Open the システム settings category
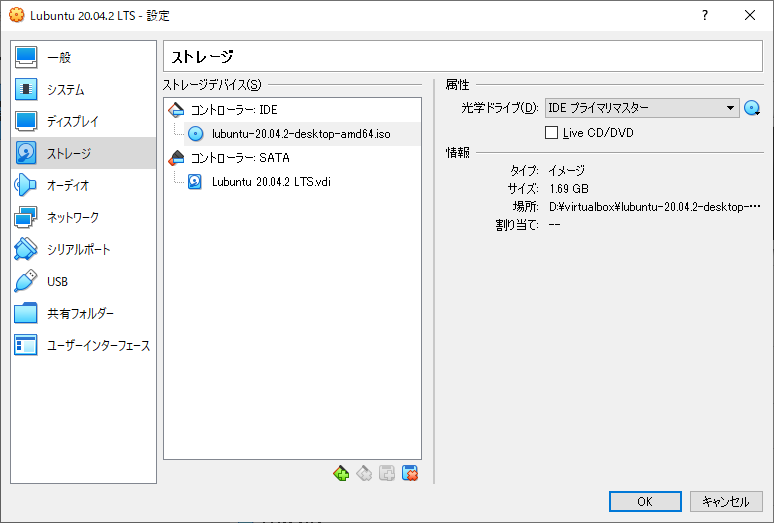 (83, 89)
